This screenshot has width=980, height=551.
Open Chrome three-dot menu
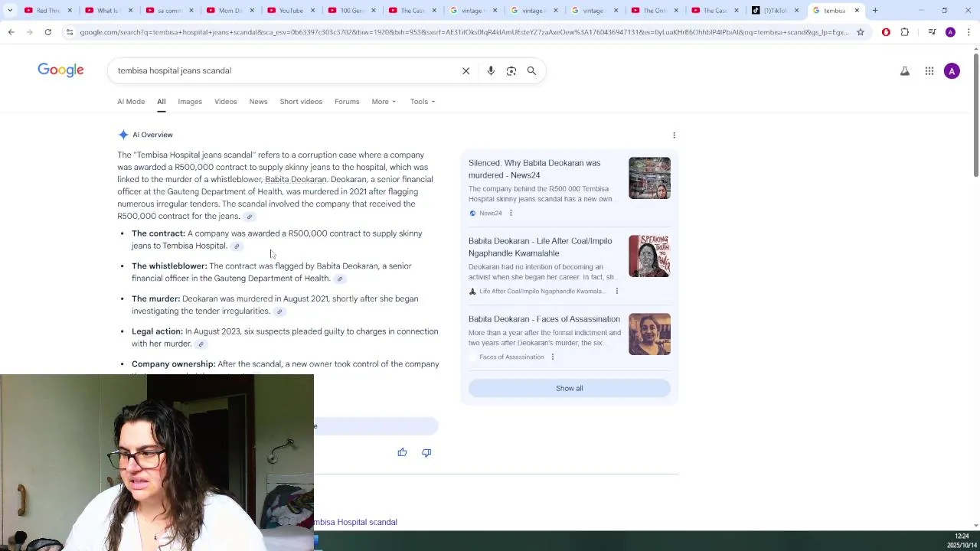point(969,32)
